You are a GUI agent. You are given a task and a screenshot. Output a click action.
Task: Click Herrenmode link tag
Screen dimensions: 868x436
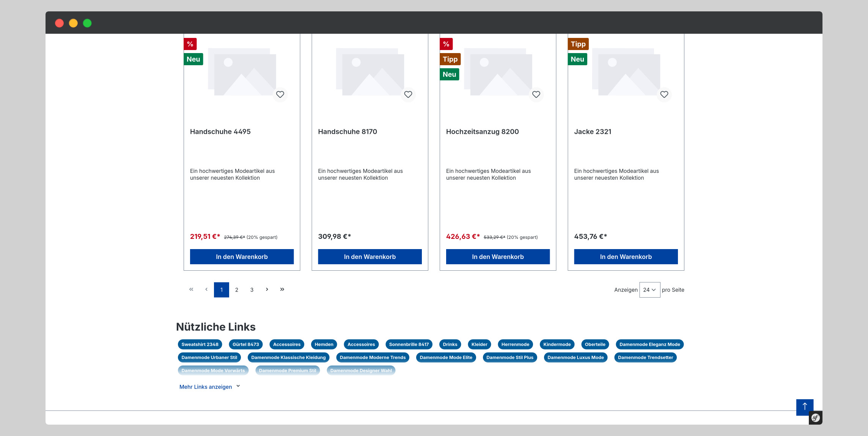click(x=515, y=344)
